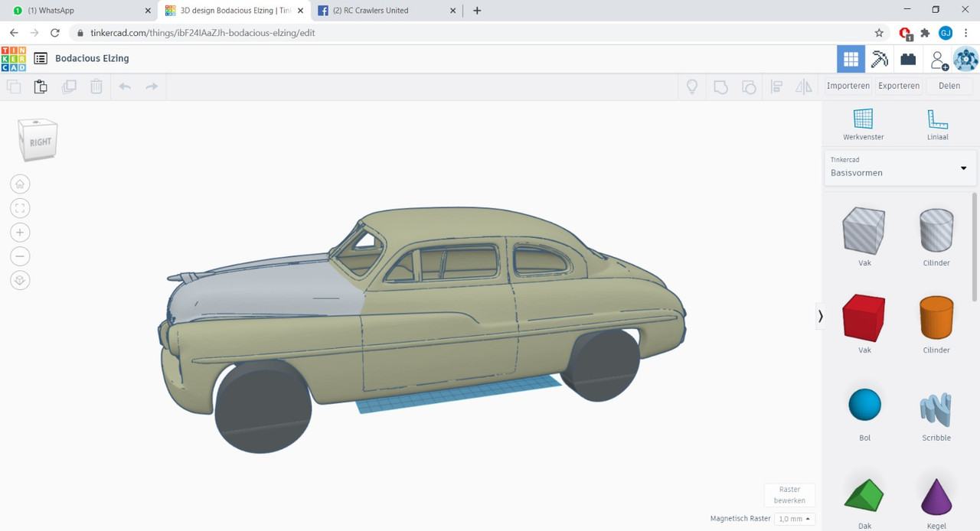Click the Fit all in view icon
The height and width of the screenshot is (531, 980).
tap(21, 208)
